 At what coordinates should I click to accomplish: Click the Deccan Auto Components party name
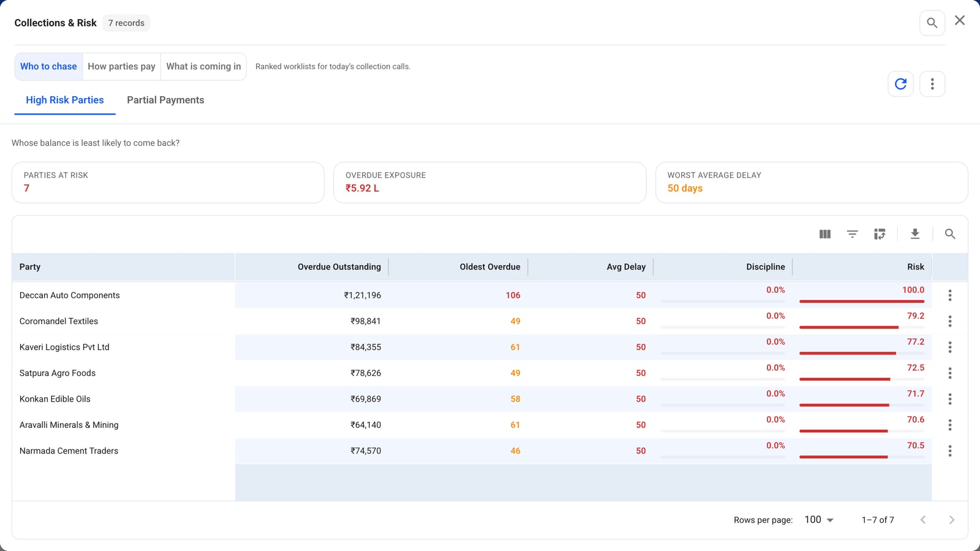(70, 295)
